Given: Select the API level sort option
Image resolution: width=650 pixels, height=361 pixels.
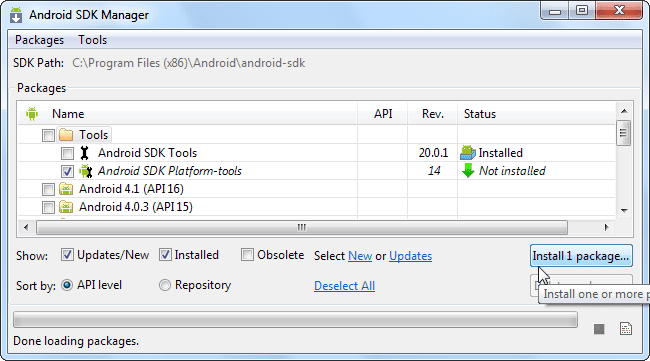Looking at the screenshot, I should (67, 285).
